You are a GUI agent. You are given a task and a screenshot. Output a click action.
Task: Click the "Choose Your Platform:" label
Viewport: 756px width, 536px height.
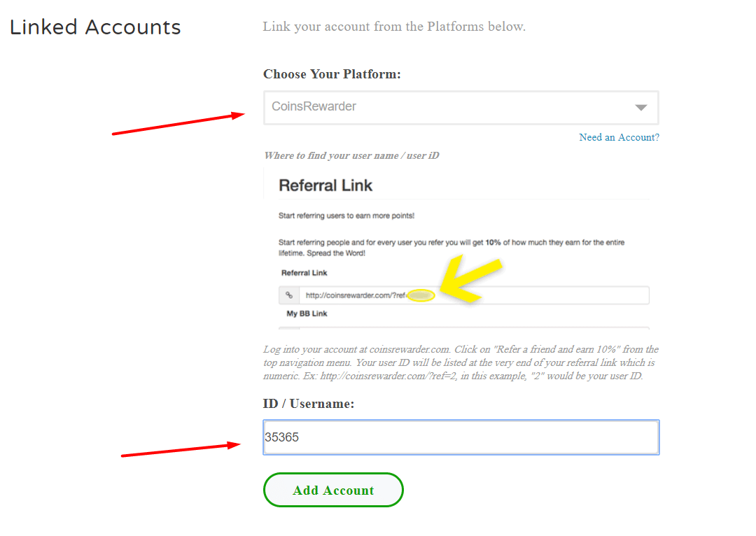[x=332, y=74]
